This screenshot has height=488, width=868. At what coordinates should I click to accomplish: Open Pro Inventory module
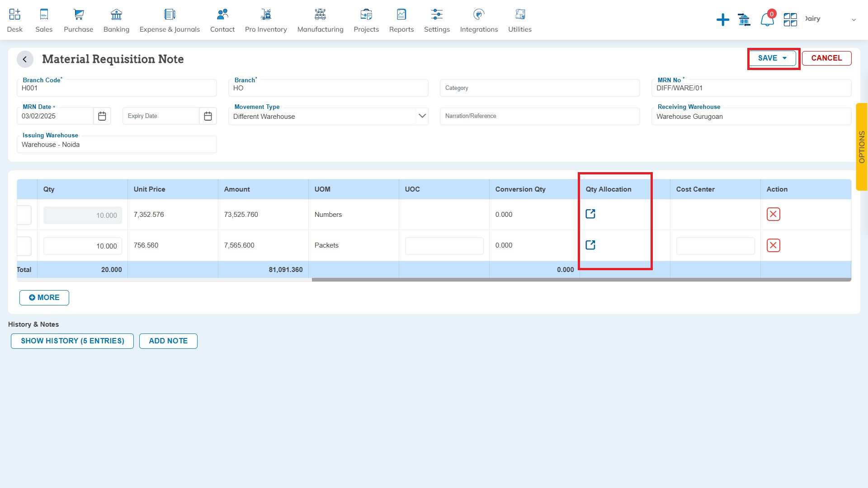266,20
